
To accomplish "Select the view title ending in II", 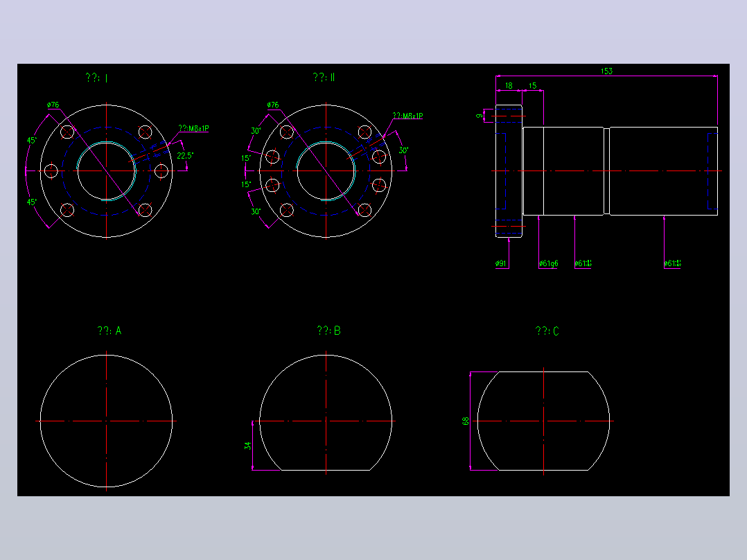I will 324,77.
